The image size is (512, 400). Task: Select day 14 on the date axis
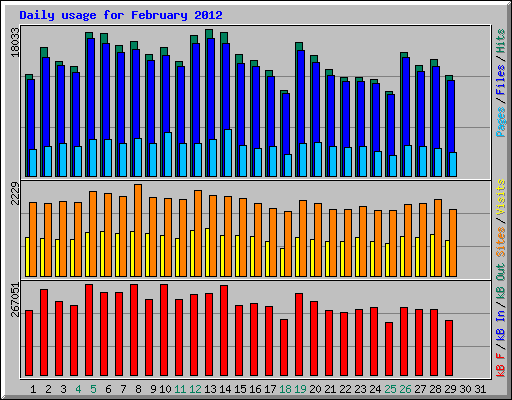[225, 389]
